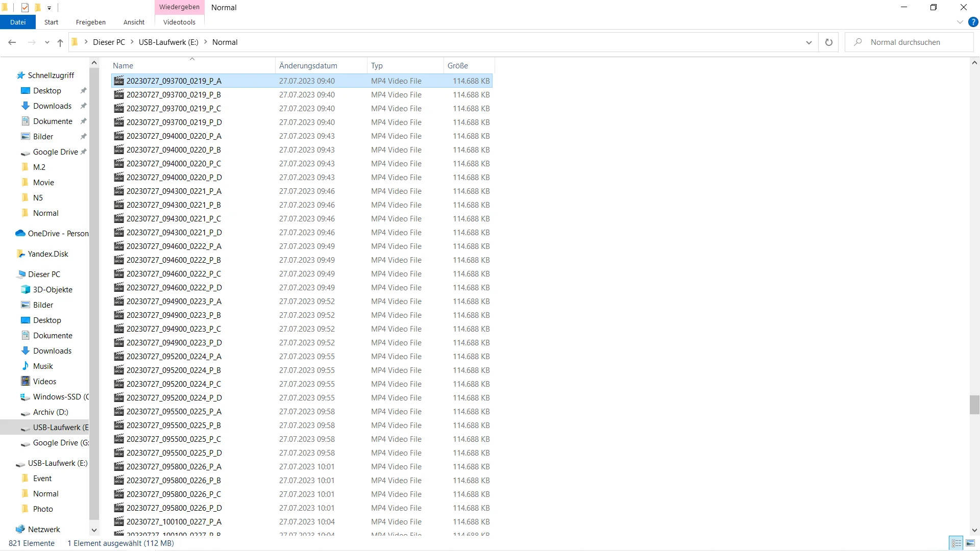Click the file list vertical scrollbar thumb

pyautogui.click(x=974, y=405)
